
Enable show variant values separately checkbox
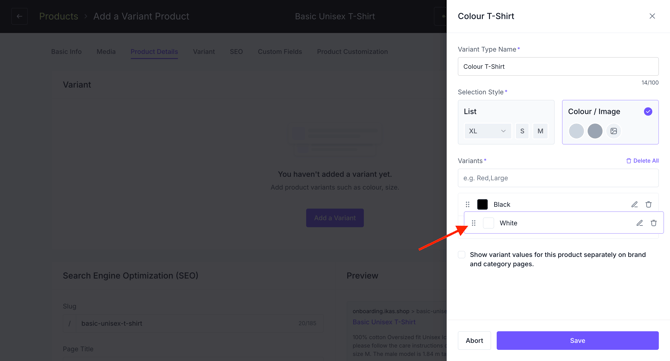point(461,255)
